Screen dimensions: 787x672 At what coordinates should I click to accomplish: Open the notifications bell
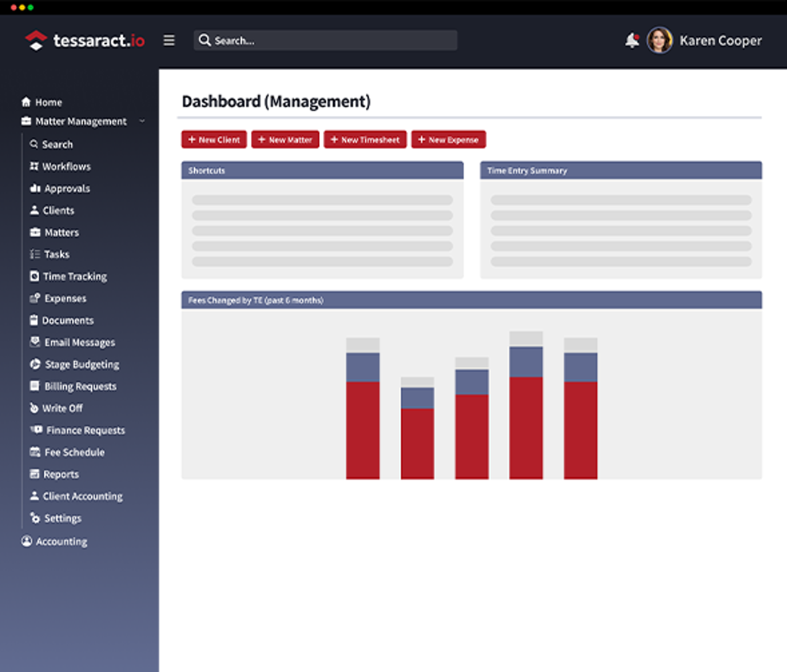pos(632,40)
